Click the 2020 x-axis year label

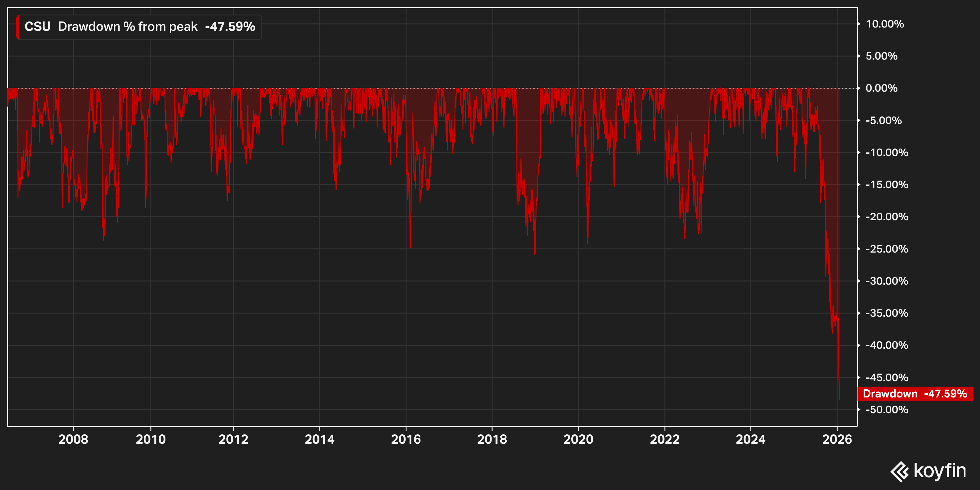pyautogui.click(x=578, y=439)
